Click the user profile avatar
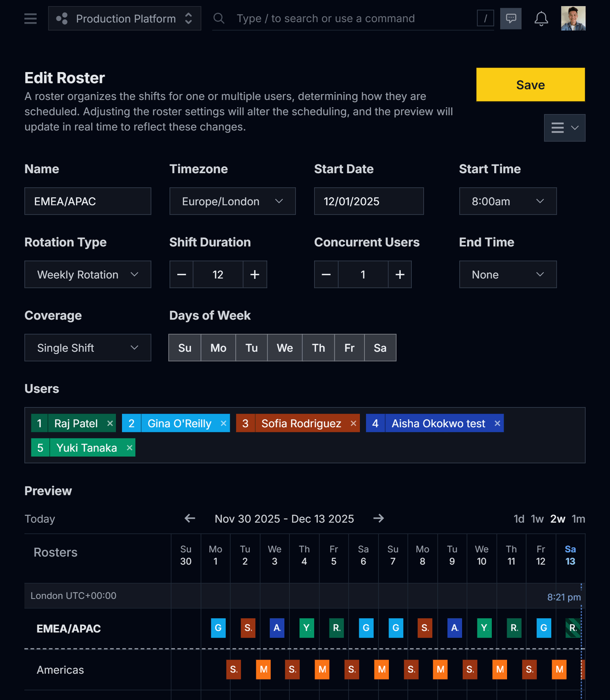 click(573, 19)
